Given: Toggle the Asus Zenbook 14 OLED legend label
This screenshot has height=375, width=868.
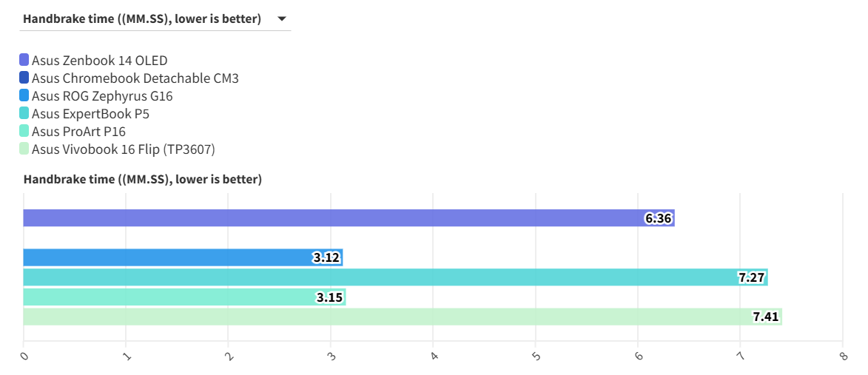Looking at the screenshot, I should tap(100, 61).
